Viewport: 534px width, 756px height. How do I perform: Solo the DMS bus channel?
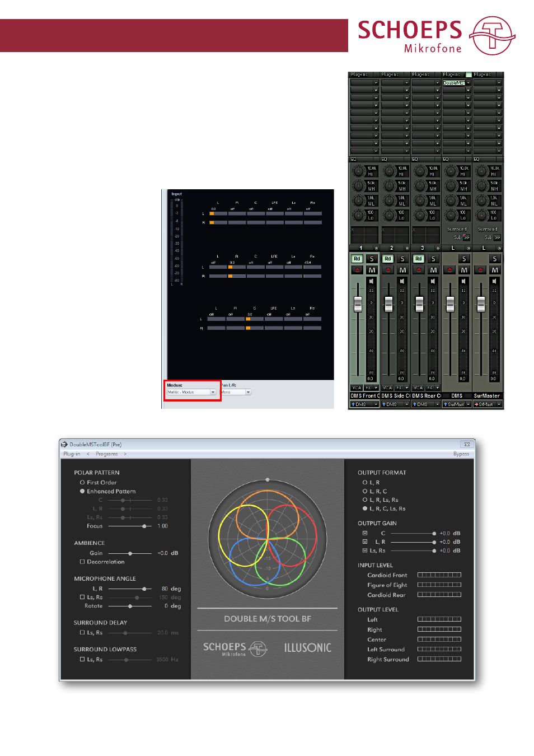464,259
